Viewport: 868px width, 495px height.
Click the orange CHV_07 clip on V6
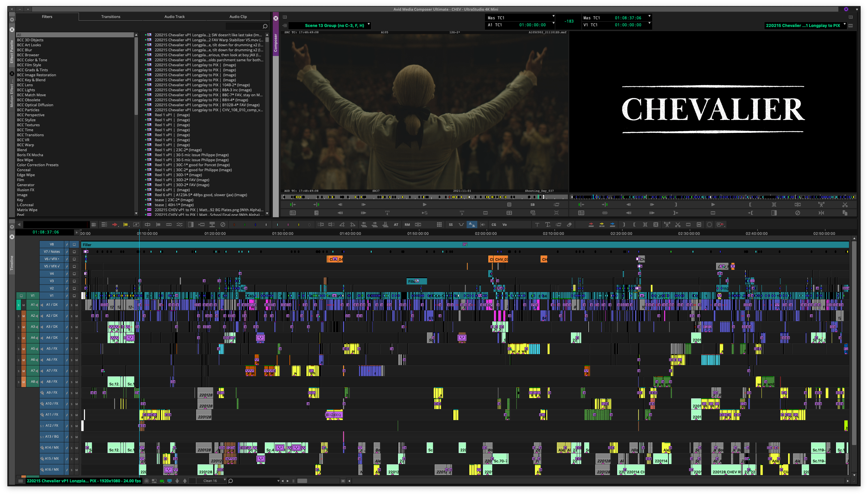pyautogui.click(x=501, y=259)
